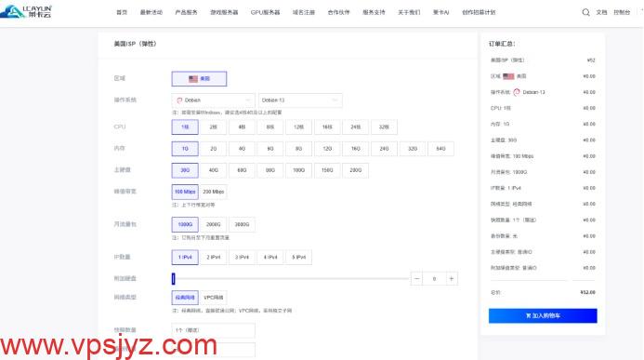Open the Debian OS family dropdown

click(213, 100)
